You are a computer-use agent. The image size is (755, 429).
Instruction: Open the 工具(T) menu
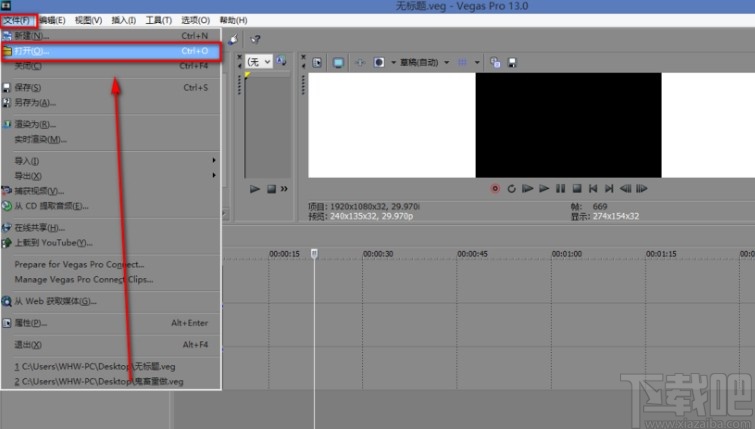[x=158, y=20]
